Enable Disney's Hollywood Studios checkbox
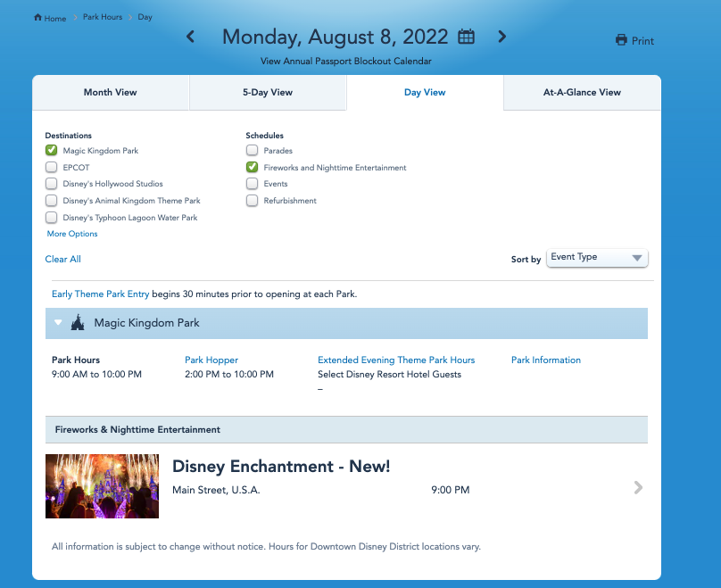The height and width of the screenshot is (588, 721). pyautogui.click(x=52, y=184)
